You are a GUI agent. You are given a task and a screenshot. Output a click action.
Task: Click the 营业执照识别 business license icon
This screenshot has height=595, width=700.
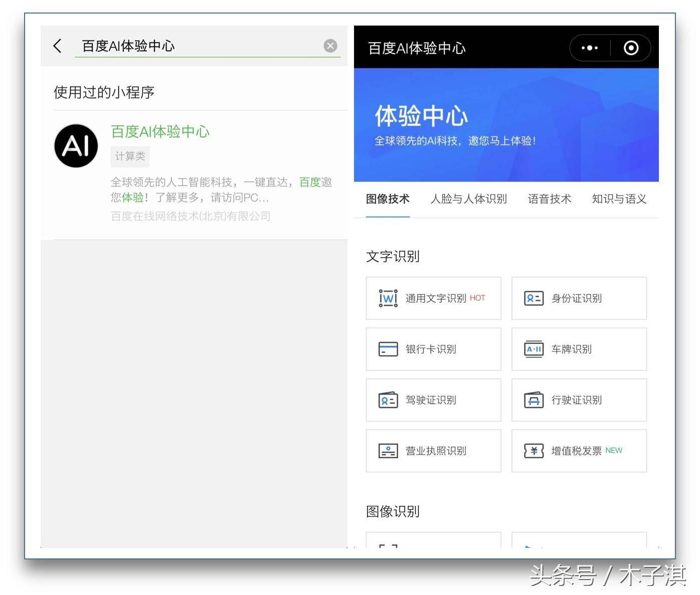pos(387,451)
